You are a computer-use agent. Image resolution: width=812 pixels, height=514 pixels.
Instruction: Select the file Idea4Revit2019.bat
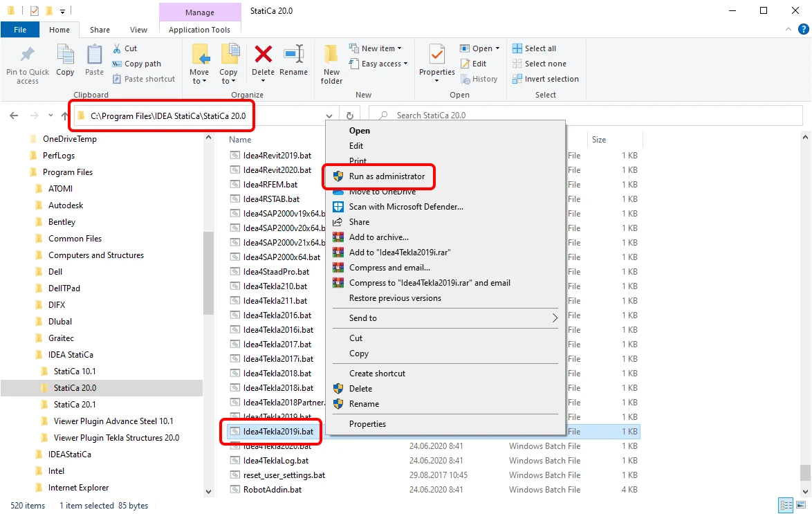(x=277, y=156)
